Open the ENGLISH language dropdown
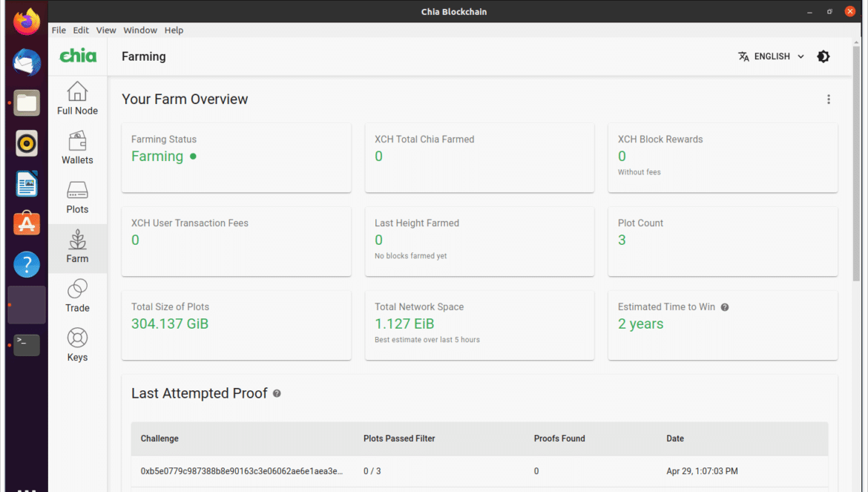 [x=771, y=56]
